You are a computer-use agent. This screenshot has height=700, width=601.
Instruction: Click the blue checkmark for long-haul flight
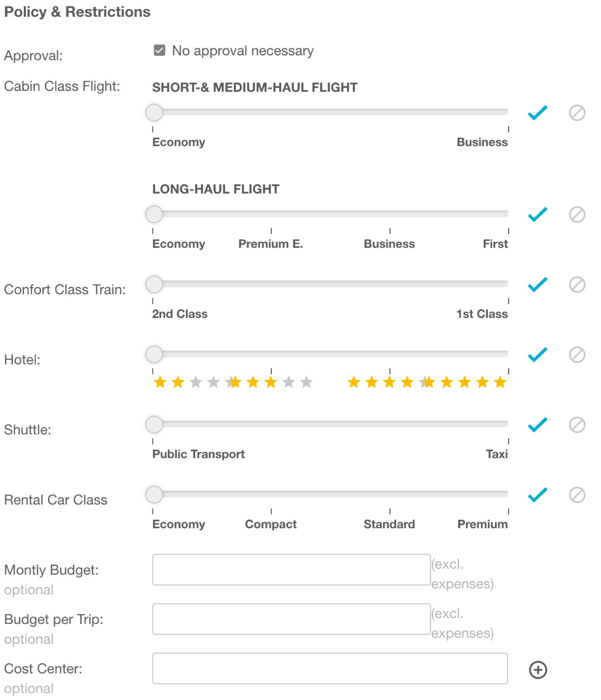pos(537,214)
